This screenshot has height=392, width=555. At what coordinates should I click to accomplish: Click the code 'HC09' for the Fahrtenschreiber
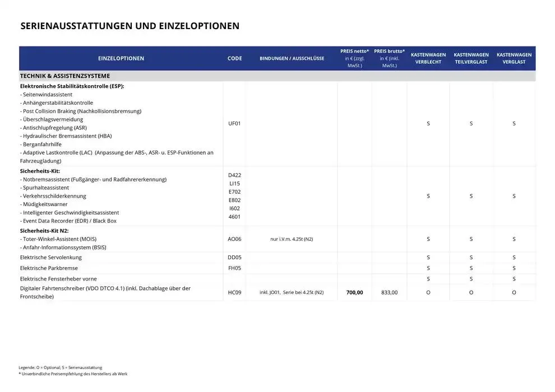pyautogui.click(x=234, y=292)
